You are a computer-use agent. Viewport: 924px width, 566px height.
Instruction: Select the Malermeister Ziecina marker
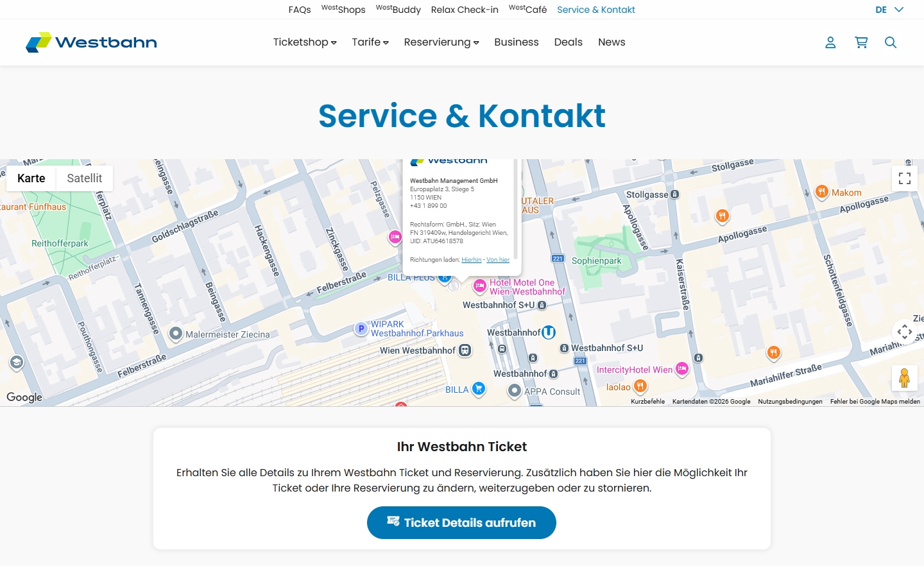click(176, 333)
